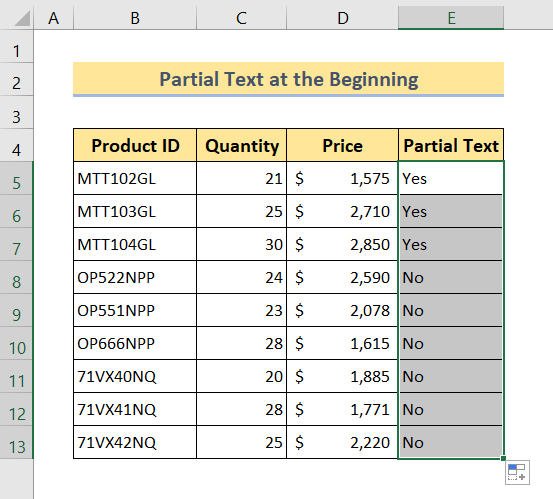The height and width of the screenshot is (499, 553).
Task: Click price cell 1,575
Action: (342, 178)
